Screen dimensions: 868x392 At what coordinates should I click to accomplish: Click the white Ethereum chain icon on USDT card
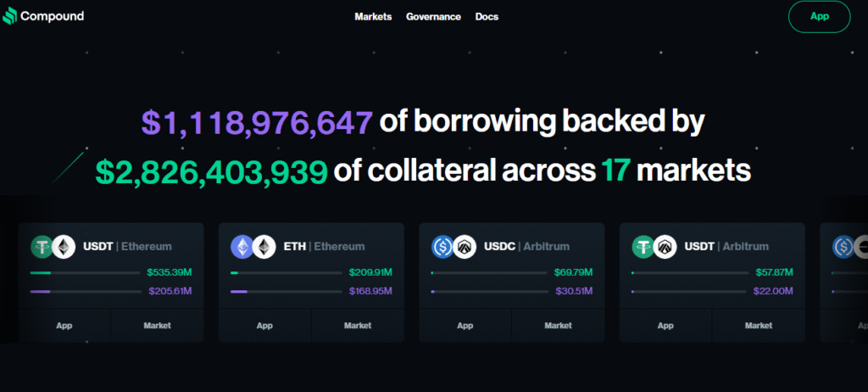pos(63,247)
